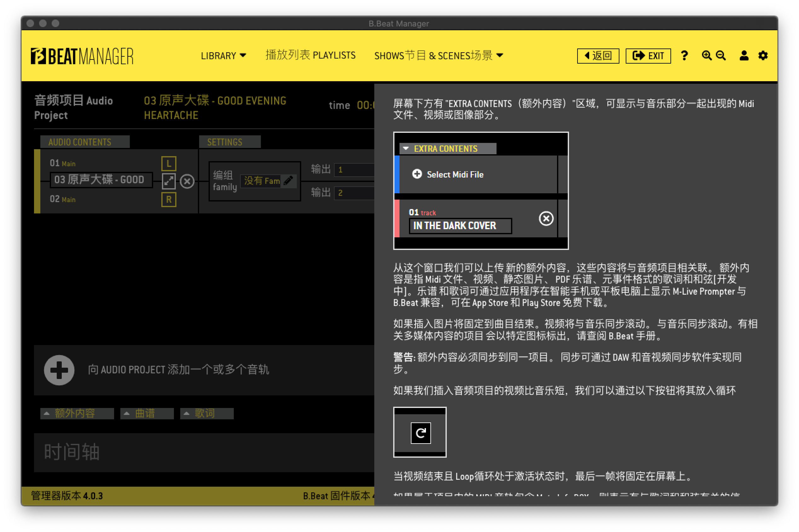Zoom in with the magnifier plus icon
Screen dimensions: 799x532
pyautogui.click(x=706, y=55)
